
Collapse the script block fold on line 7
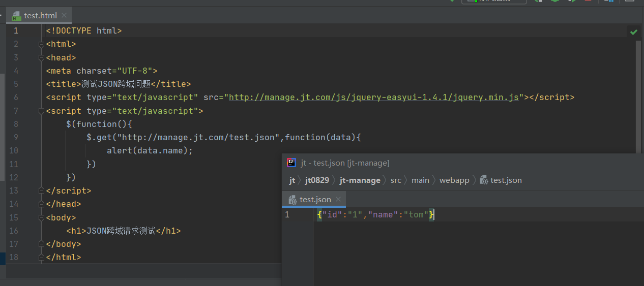click(41, 111)
